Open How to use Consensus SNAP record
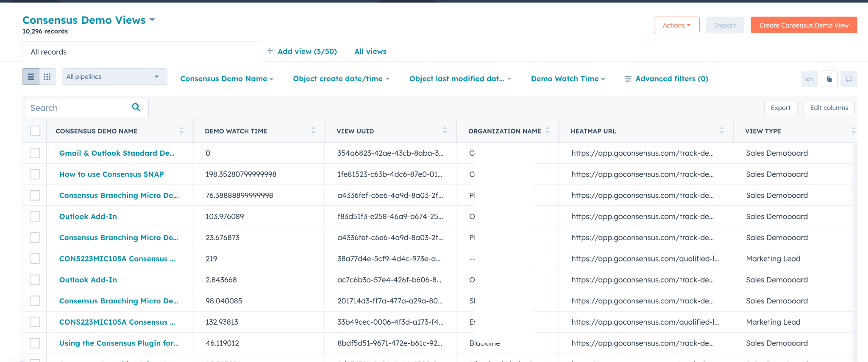868x362 pixels. (111, 174)
